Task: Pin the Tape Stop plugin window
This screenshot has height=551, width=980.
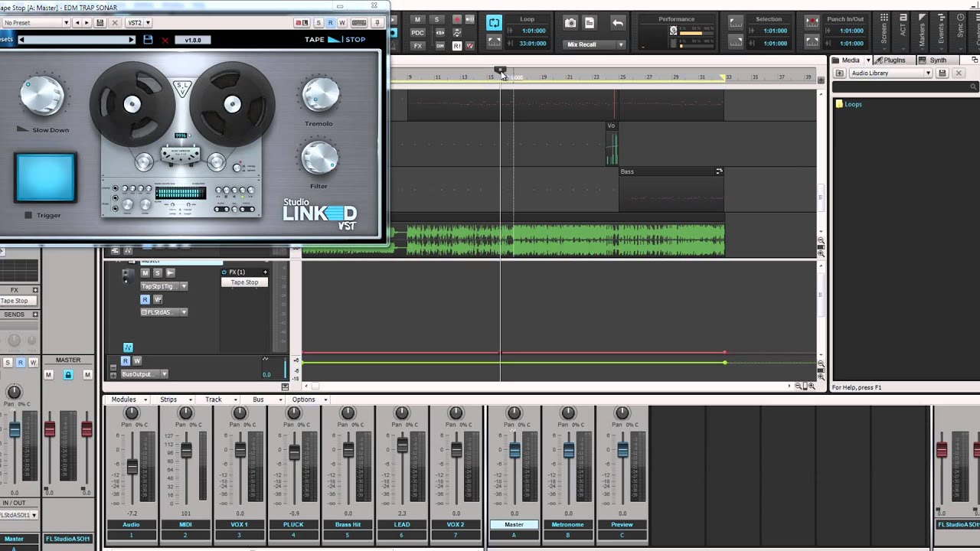Action: 377,23
